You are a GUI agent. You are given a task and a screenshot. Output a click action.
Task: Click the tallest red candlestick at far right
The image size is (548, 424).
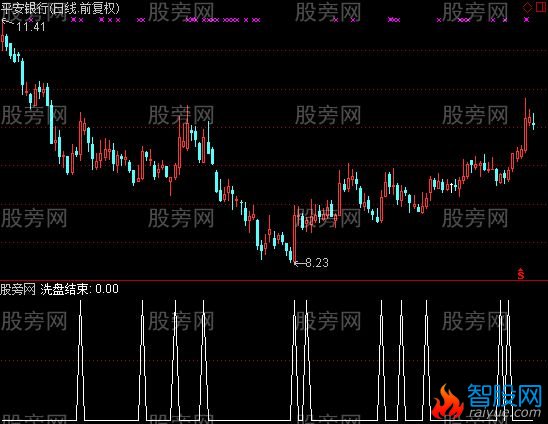[x=525, y=125]
